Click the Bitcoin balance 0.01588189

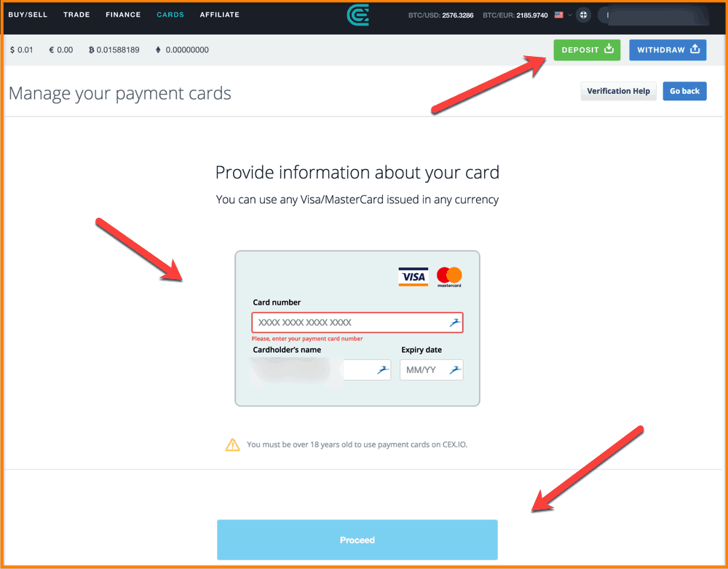pos(114,50)
